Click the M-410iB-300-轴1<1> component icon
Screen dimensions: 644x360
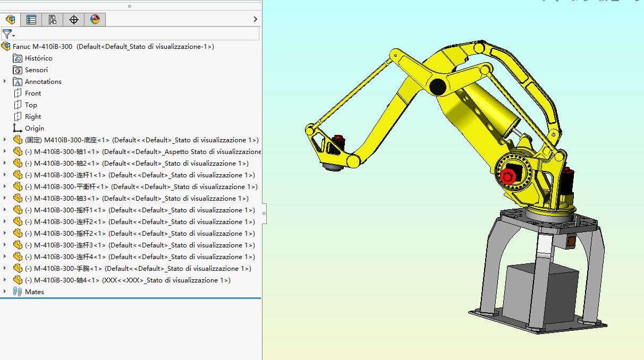[x=18, y=152]
